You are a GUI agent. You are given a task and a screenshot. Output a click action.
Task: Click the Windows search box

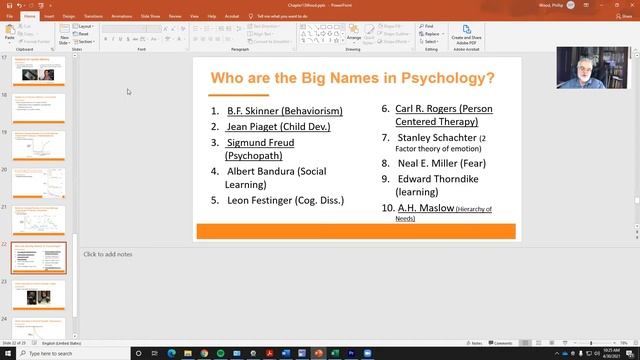tap(73, 353)
